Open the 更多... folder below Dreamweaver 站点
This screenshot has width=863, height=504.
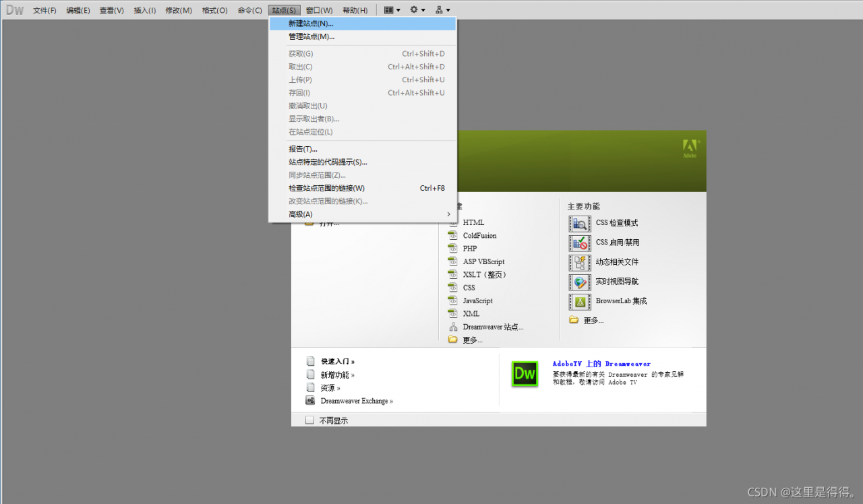click(x=453, y=340)
